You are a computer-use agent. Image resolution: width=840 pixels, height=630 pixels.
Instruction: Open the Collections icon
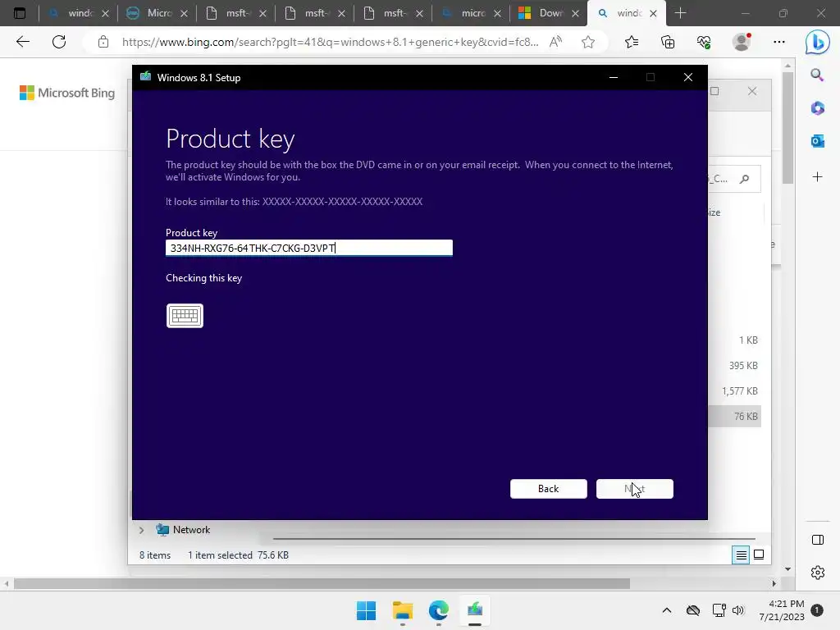668,42
